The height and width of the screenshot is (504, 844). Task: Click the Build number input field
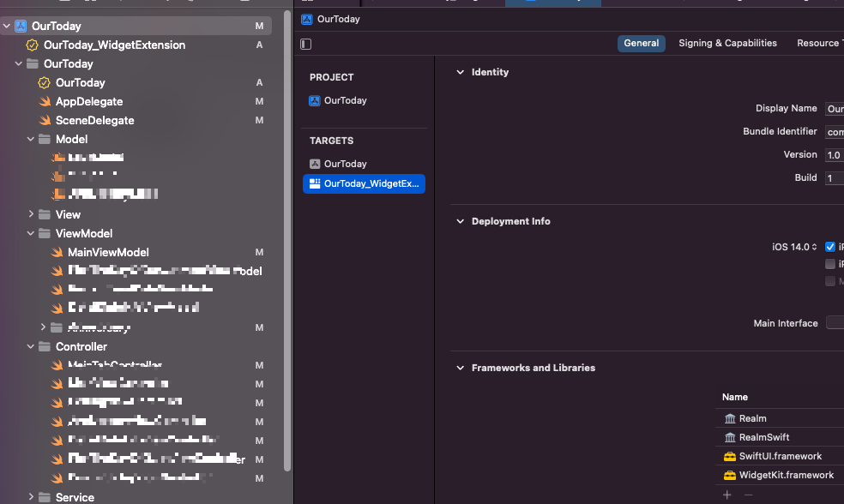[x=835, y=178]
